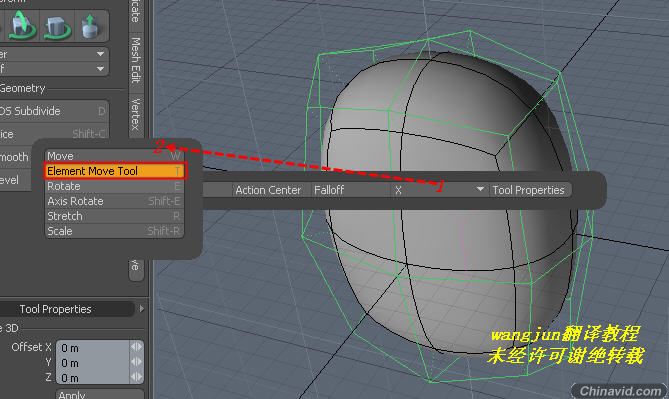Click the cube rotate icon
669x399 pixels.
(x=57, y=26)
